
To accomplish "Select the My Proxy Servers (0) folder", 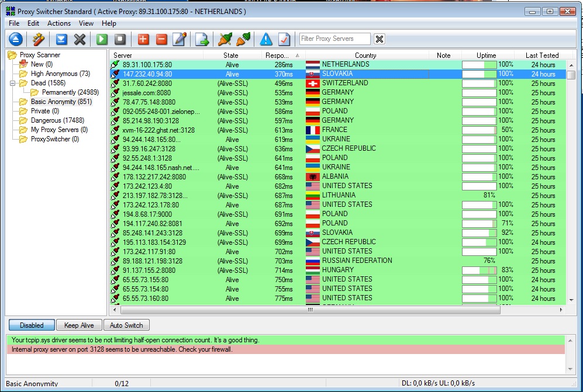I will coord(59,129).
